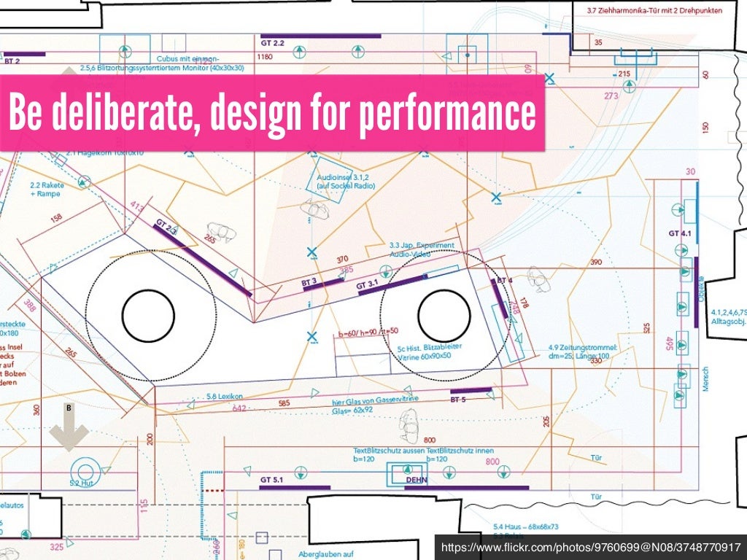747x560 pixels.
Task: Click the '4.9 Zeitungstrommel' label
Action: (x=583, y=348)
